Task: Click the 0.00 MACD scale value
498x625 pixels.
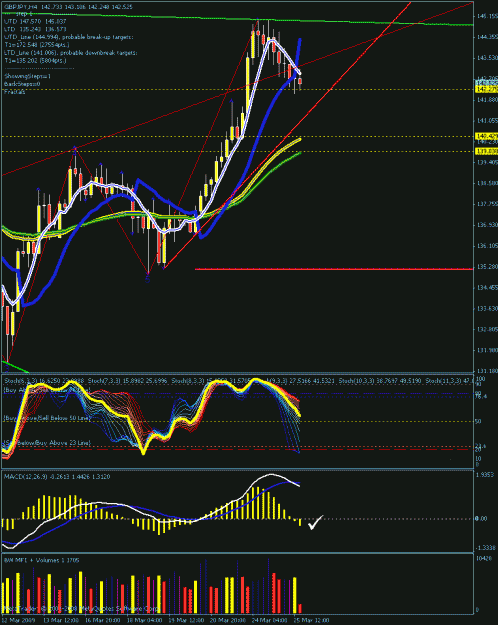Action: (x=482, y=519)
